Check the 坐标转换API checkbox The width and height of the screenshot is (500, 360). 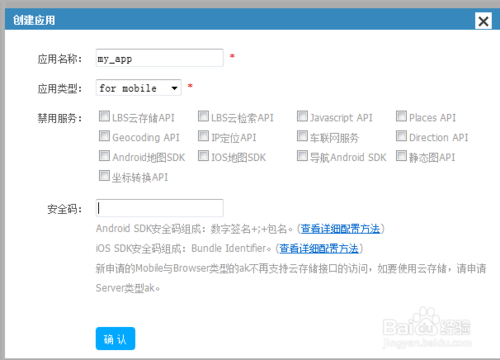104,176
